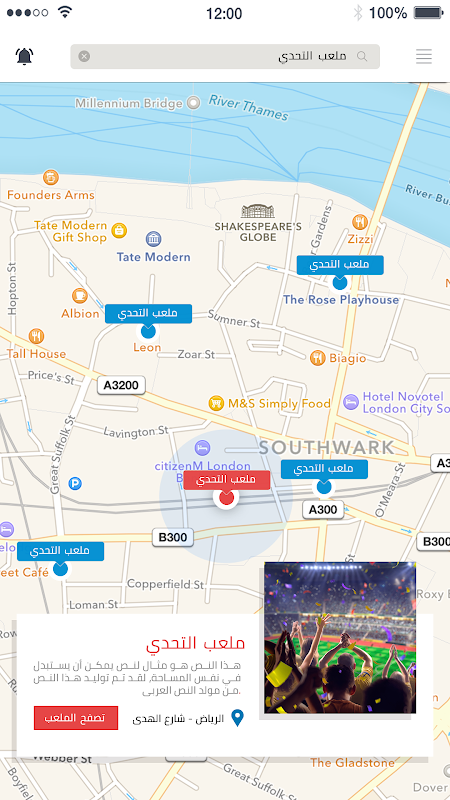Tap the Zizzi restaurant icon
Viewport: 450px width, 800px height.
[x=360, y=222]
